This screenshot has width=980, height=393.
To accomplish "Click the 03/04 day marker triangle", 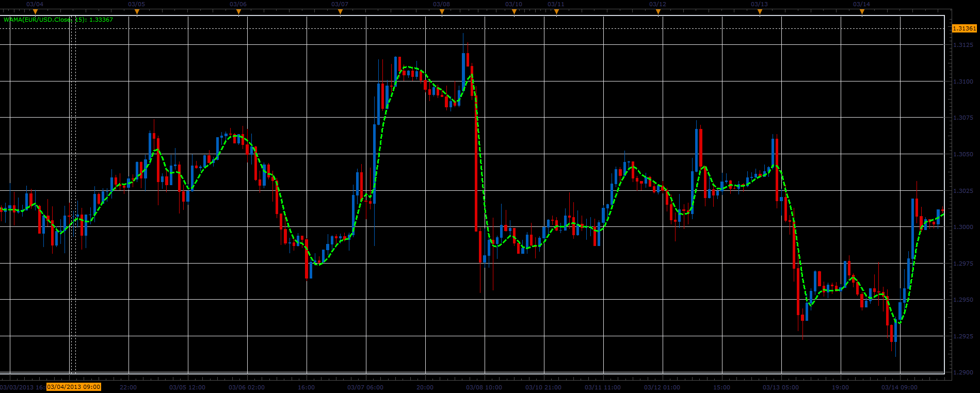I will point(35,11).
